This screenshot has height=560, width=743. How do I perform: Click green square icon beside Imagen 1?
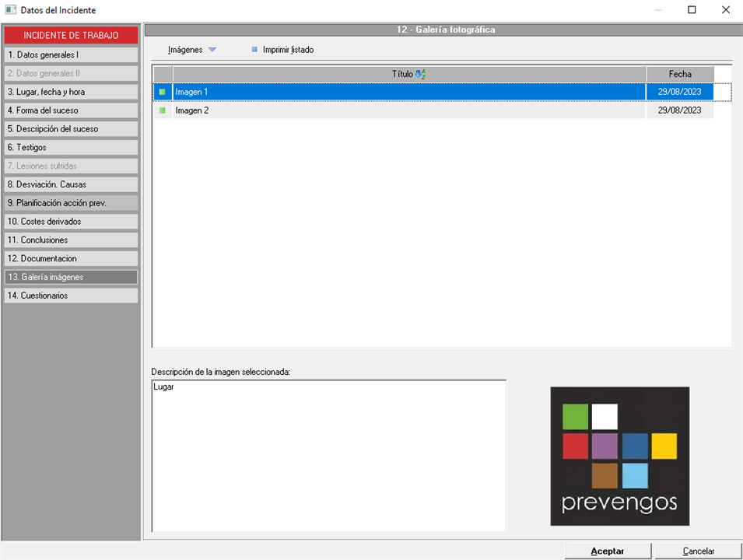[163, 93]
